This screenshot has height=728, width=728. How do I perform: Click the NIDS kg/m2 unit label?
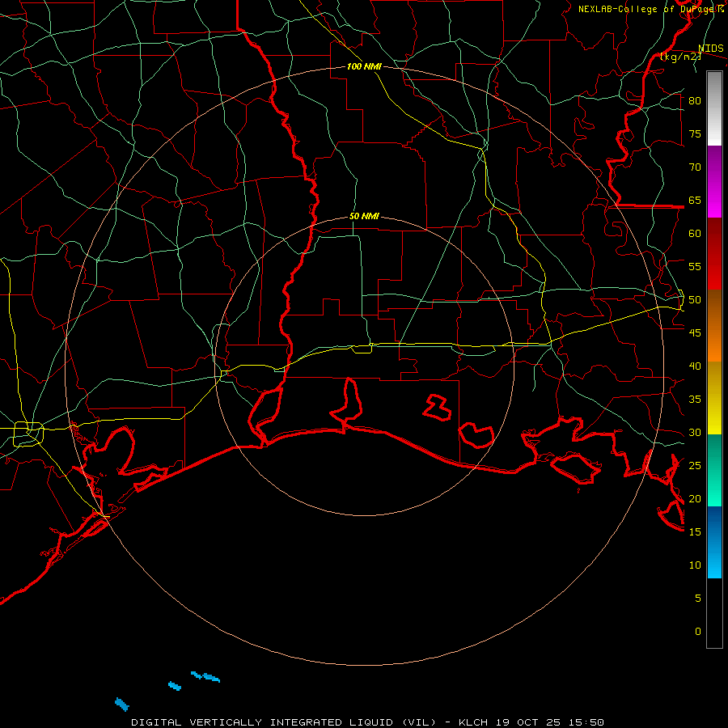click(680, 53)
